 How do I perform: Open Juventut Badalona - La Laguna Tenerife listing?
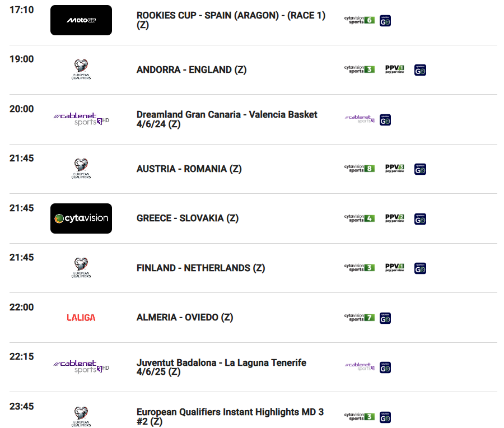tap(221, 367)
